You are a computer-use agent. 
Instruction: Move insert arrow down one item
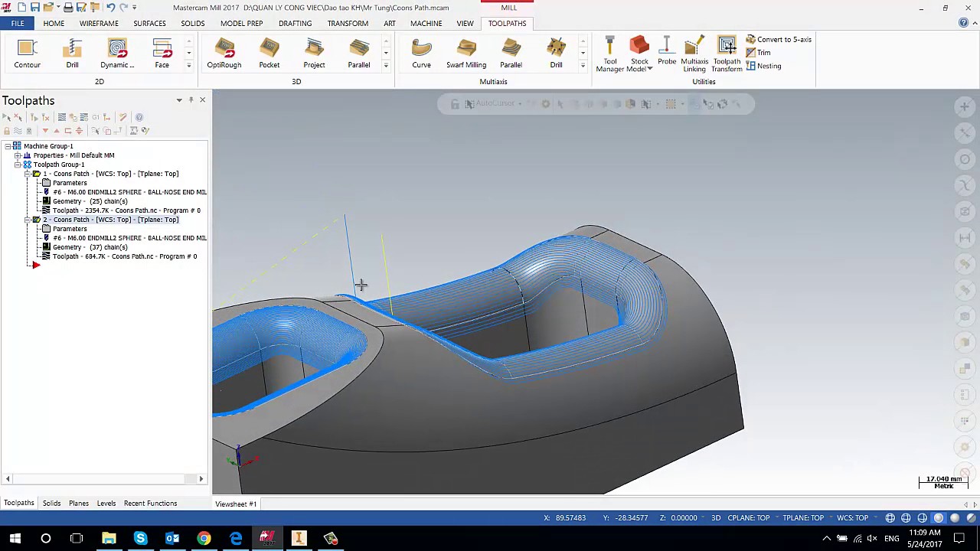(44, 131)
